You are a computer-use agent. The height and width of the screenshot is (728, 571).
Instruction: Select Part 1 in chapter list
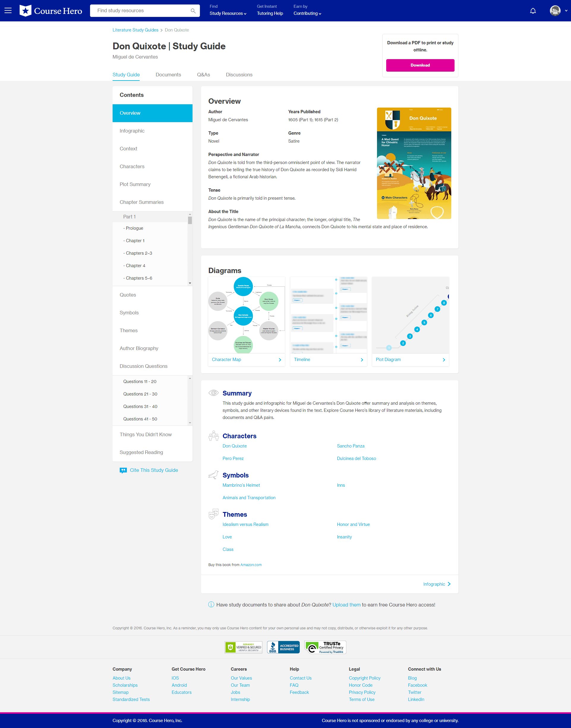[x=150, y=217]
